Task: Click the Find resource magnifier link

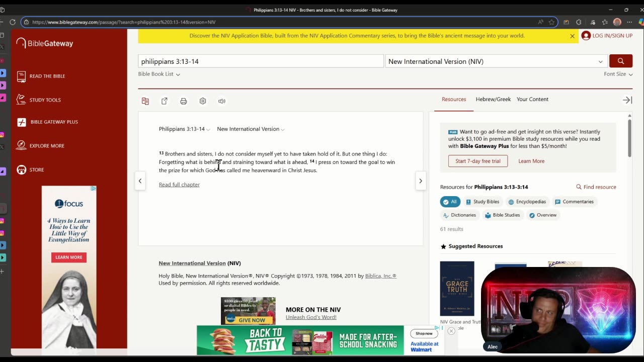Action: 596,187
